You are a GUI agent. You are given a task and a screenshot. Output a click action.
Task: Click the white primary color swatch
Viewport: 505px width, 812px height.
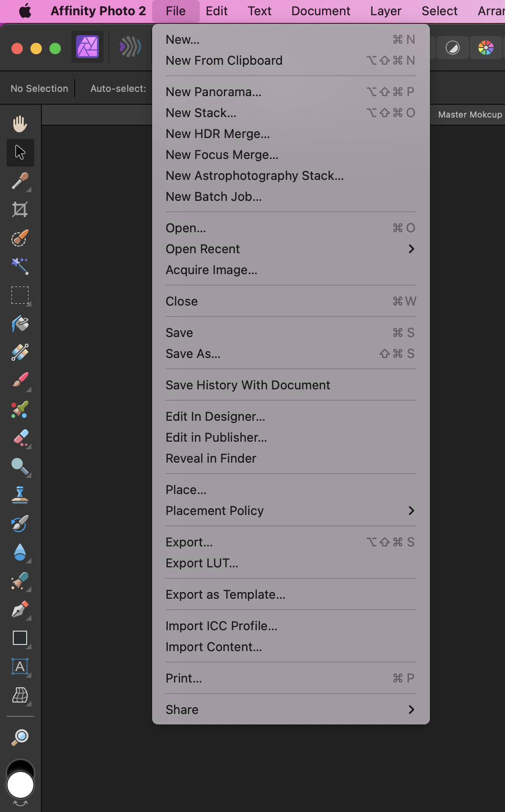pyautogui.click(x=20, y=785)
